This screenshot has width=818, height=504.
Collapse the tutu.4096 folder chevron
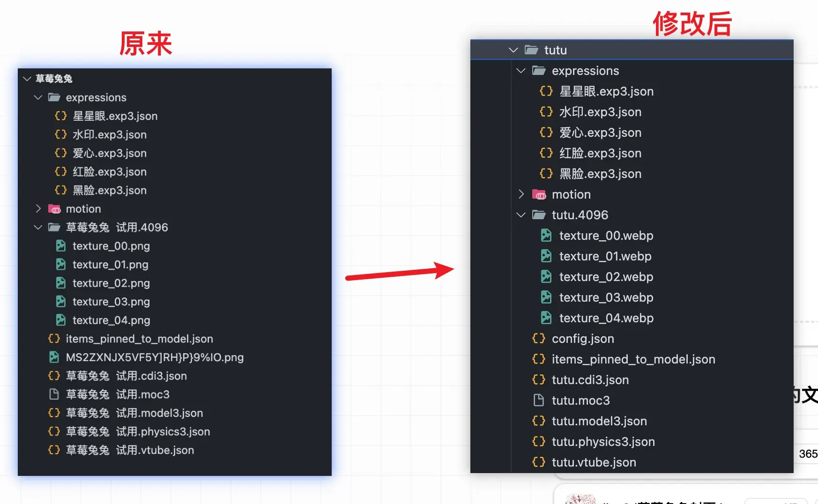521,215
